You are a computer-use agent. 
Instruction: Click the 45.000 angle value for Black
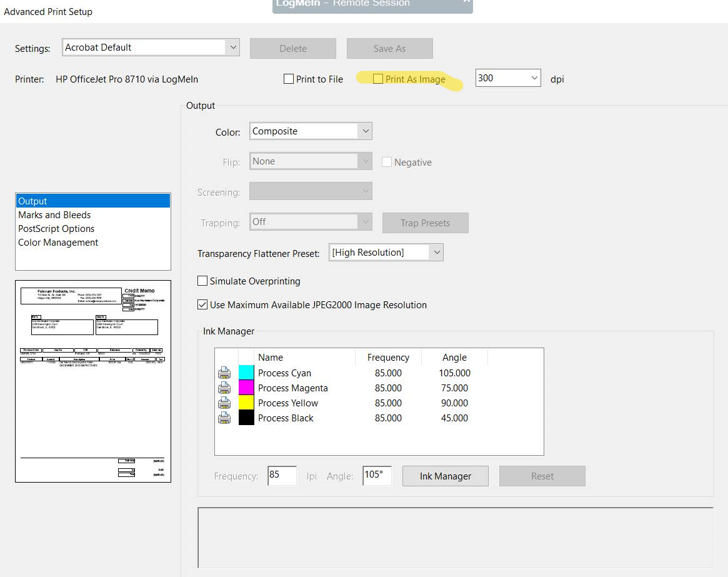(454, 418)
